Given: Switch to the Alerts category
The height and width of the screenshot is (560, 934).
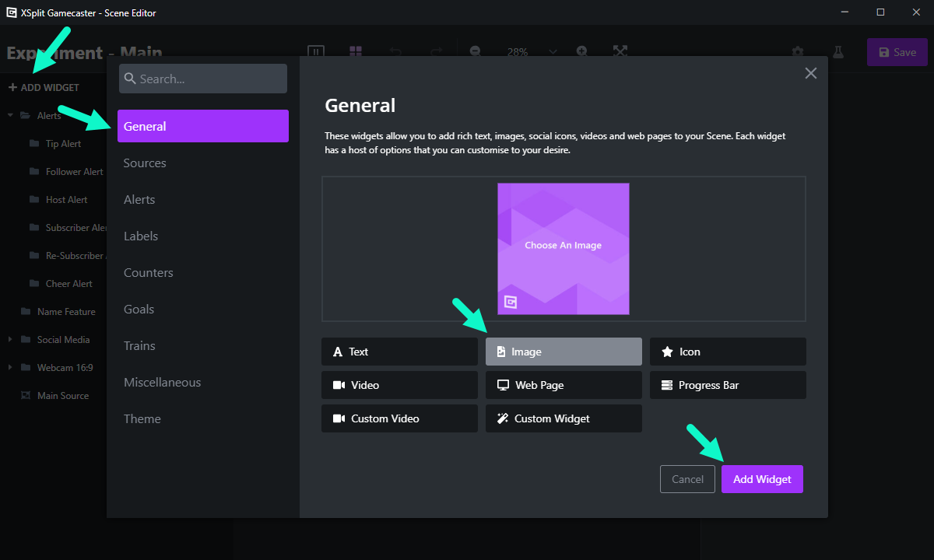Looking at the screenshot, I should pyautogui.click(x=139, y=200).
